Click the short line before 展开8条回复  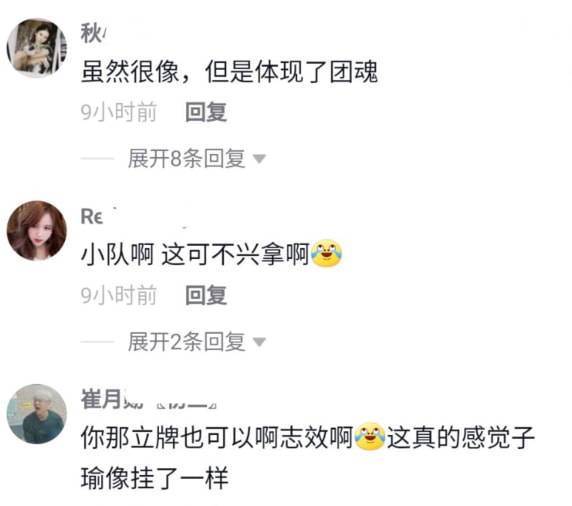click(x=97, y=159)
